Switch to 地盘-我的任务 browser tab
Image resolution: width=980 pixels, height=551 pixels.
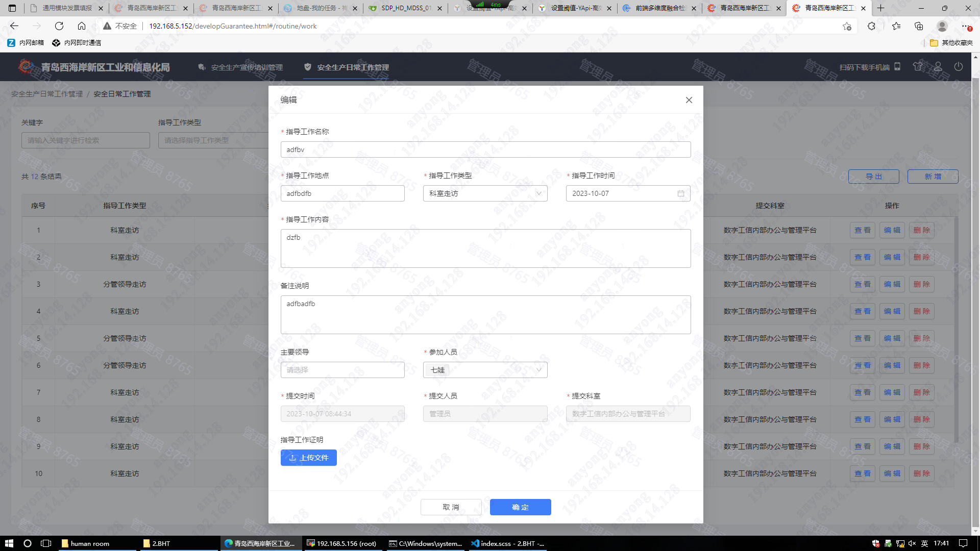pos(321,8)
